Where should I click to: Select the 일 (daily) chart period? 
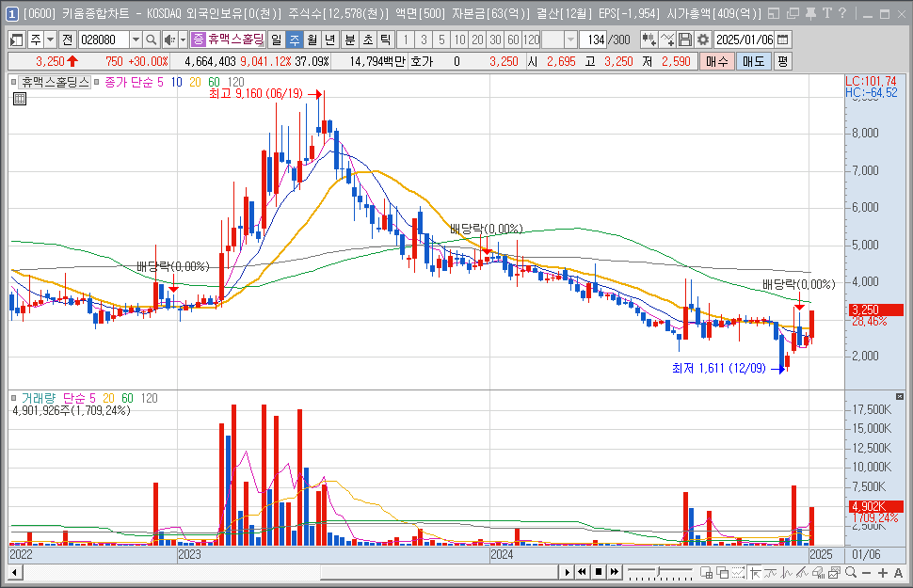pyautogui.click(x=277, y=40)
